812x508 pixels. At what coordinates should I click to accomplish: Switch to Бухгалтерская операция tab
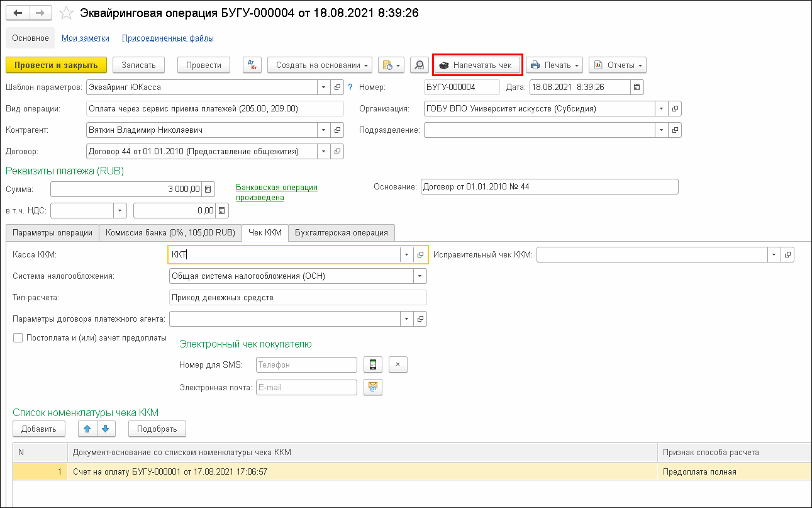[342, 232]
